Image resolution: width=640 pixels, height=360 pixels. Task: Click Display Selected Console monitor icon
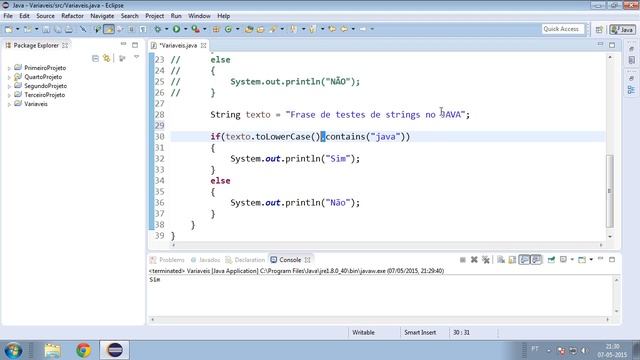click(563, 260)
